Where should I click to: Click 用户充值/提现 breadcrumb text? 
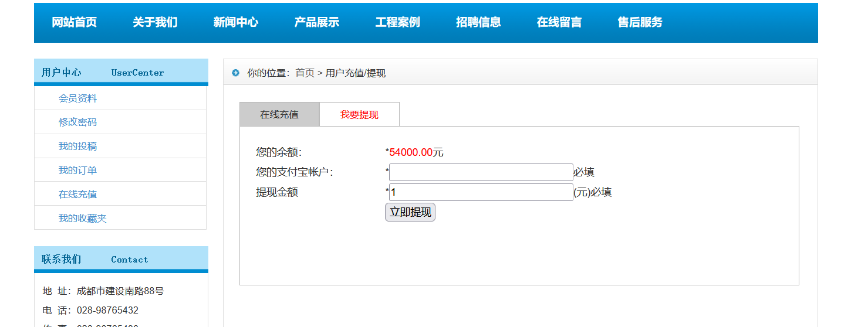click(x=356, y=73)
